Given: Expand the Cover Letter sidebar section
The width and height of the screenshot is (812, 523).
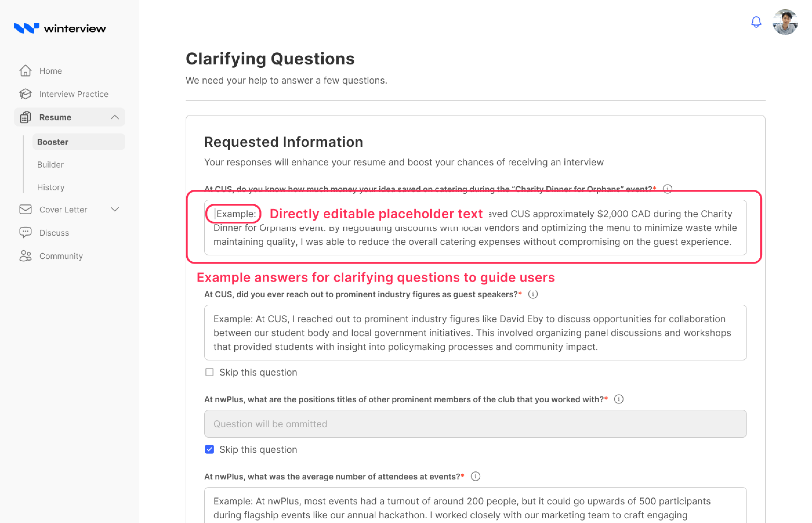Looking at the screenshot, I should 115,210.
